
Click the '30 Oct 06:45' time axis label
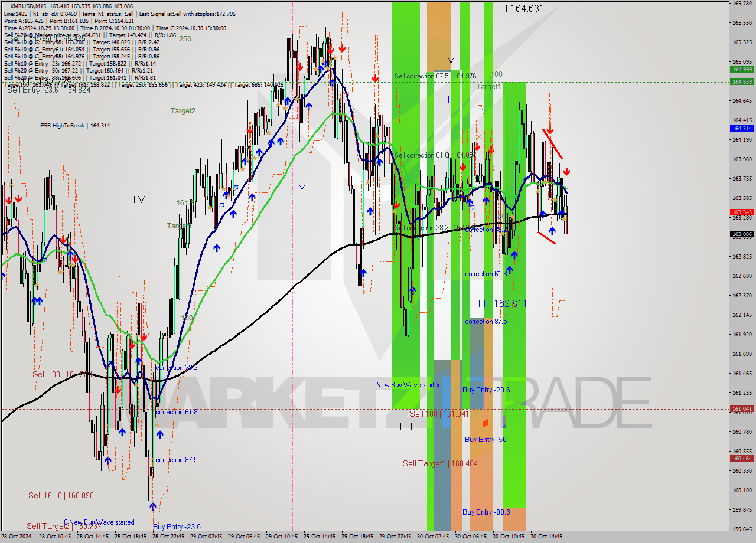tap(471, 537)
